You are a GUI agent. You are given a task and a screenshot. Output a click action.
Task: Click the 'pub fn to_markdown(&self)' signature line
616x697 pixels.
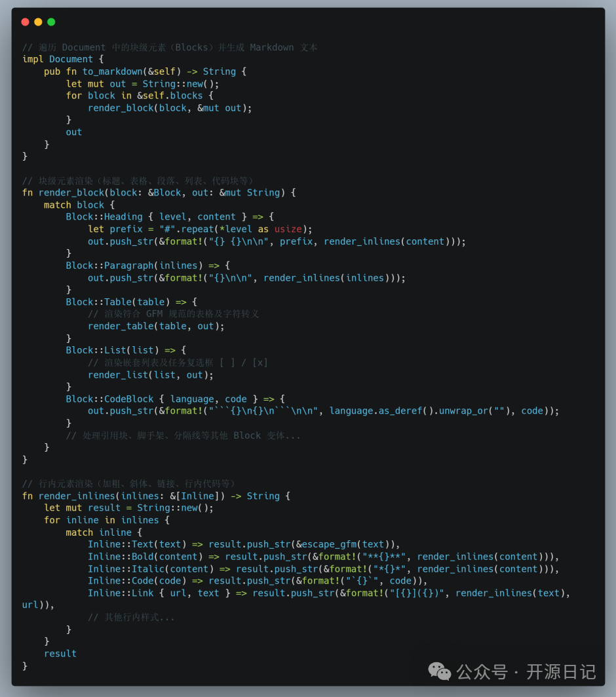tap(145, 71)
